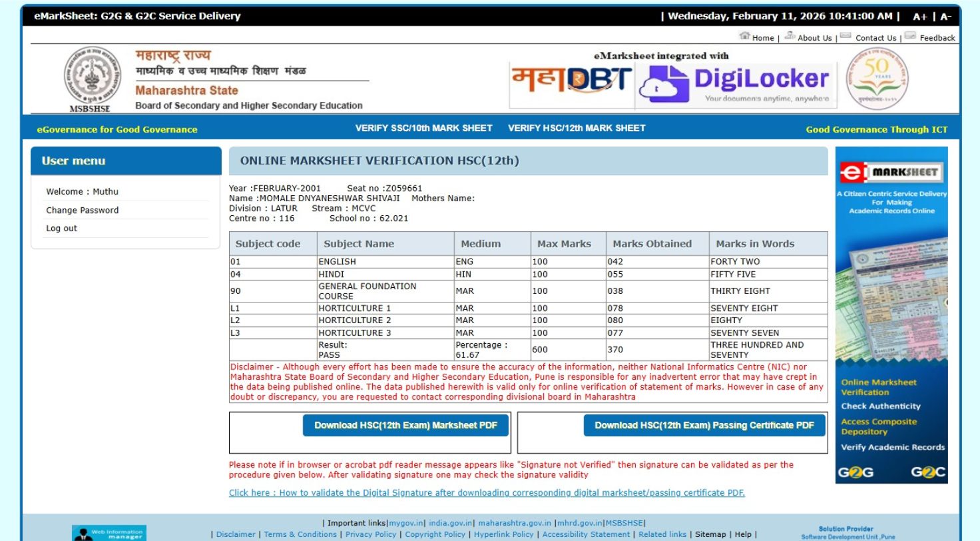Log out from the User menu

61,229
